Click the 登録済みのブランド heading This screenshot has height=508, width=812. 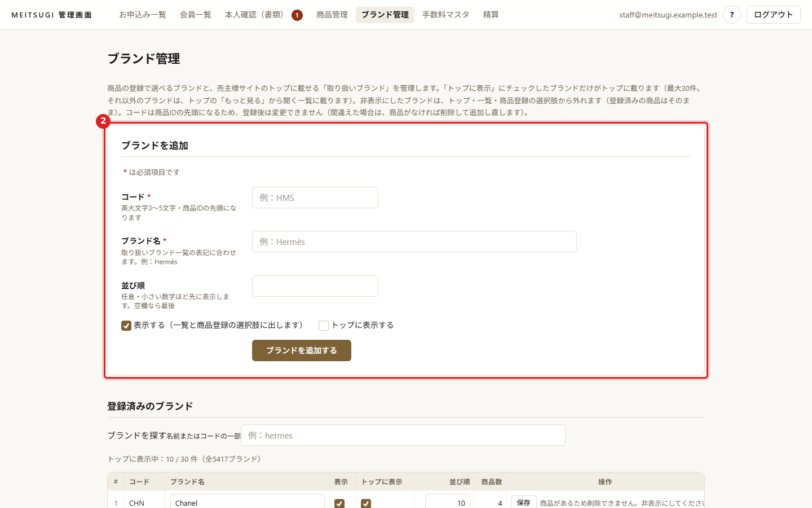[150, 406]
